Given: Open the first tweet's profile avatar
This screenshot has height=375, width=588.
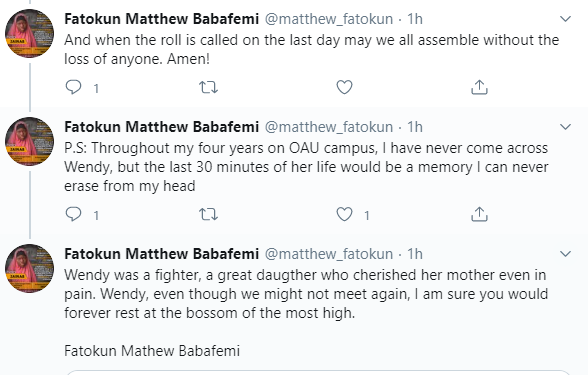Looking at the screenshot, I should [29, 33].
